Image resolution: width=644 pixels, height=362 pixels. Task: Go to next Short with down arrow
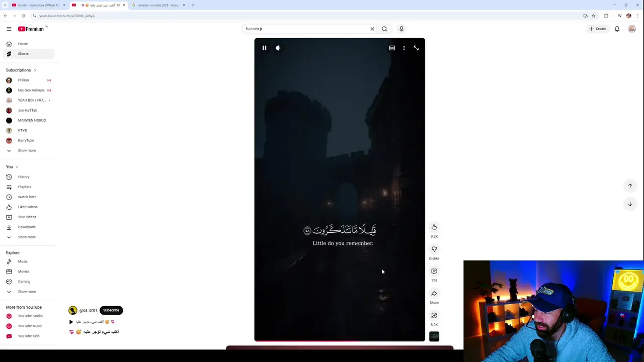click(x=630, y=204)
